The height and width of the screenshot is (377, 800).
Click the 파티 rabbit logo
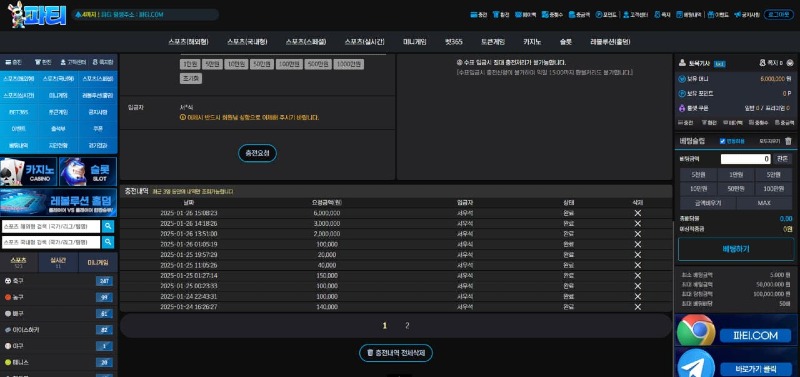click(37, 15)
